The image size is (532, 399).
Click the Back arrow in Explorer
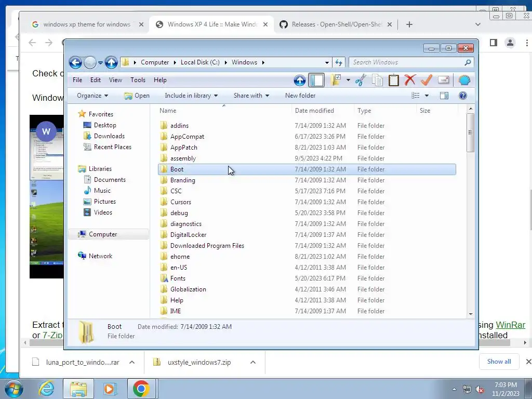pyautogui.click(x=75, y=62)
